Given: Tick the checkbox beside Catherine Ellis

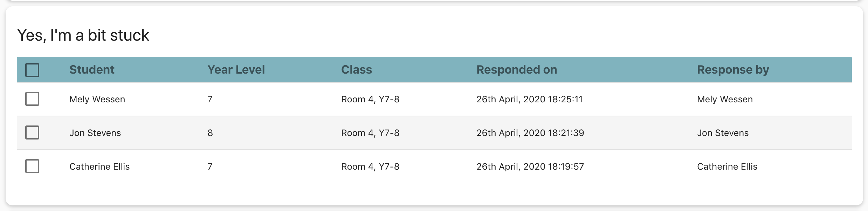Looking at the screenshot, I should point(32,166).
